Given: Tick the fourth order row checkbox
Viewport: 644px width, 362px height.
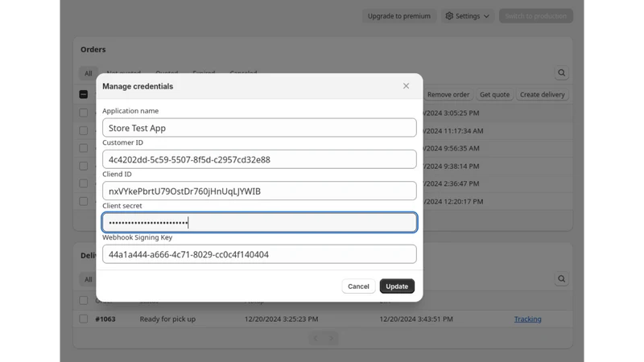Looking at the screenshot, I should point(84,166).
